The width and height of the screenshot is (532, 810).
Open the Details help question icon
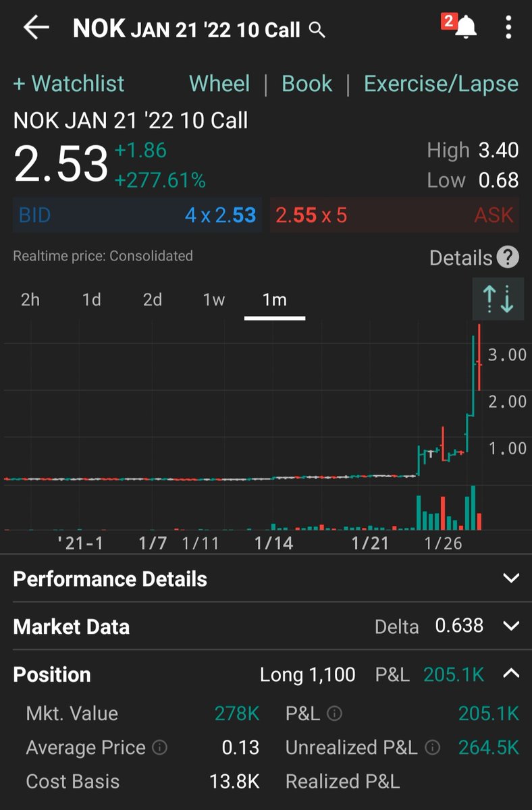tap(508, 257)
